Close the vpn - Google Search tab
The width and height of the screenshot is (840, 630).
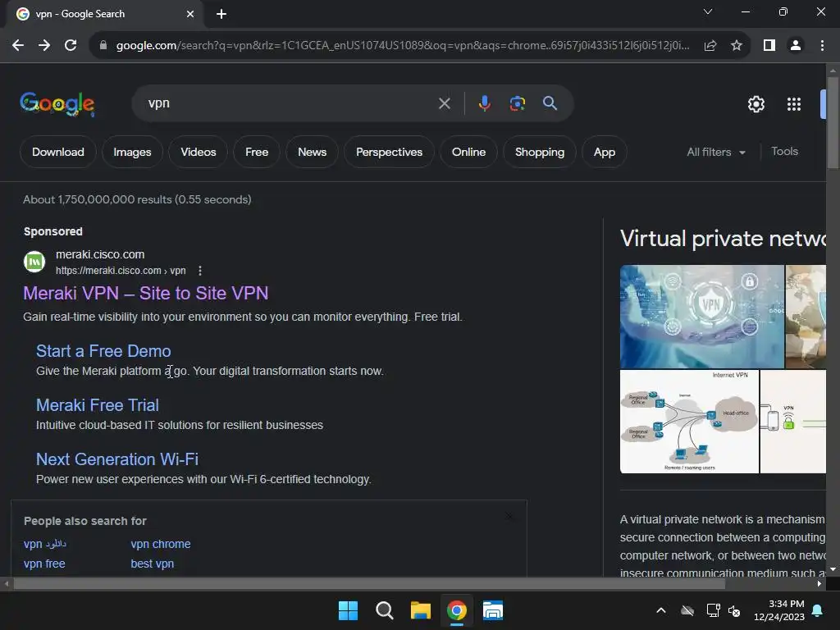(x=190, y=14)
